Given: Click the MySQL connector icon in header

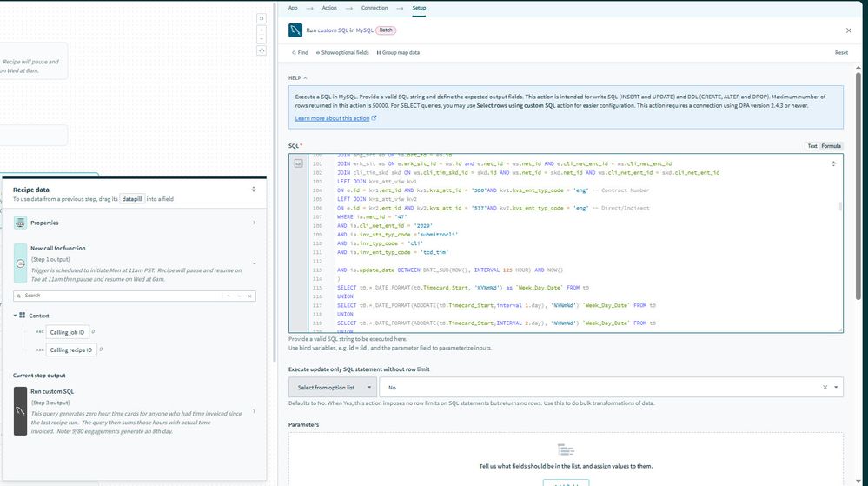Looking at the screenshot, I should coord(296,30).
